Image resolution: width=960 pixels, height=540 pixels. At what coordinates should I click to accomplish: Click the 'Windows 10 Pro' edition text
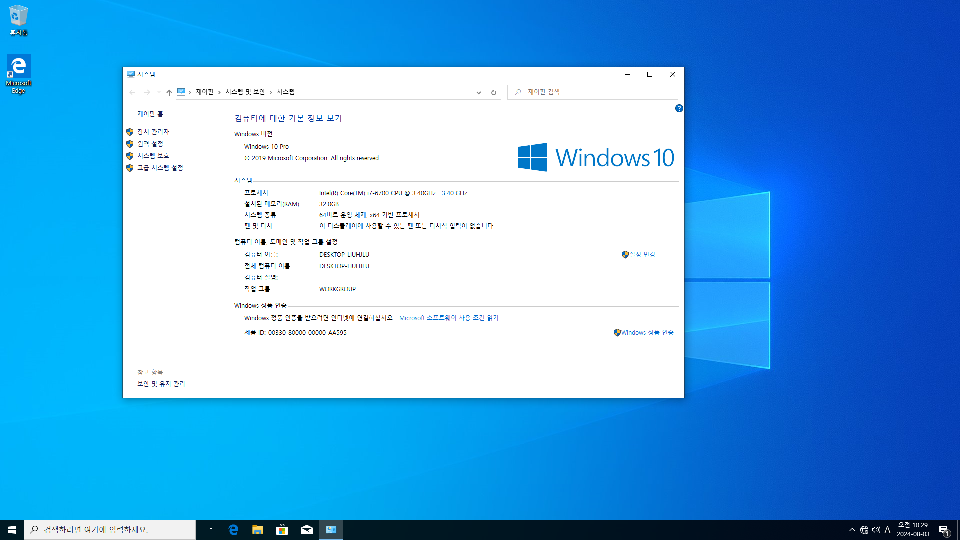point(266,146)
